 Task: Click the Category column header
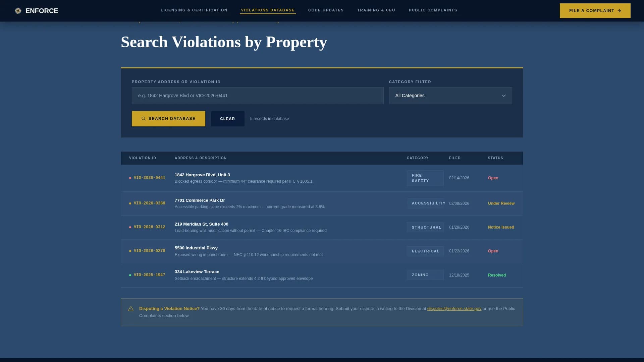click(x=418, y=158)
